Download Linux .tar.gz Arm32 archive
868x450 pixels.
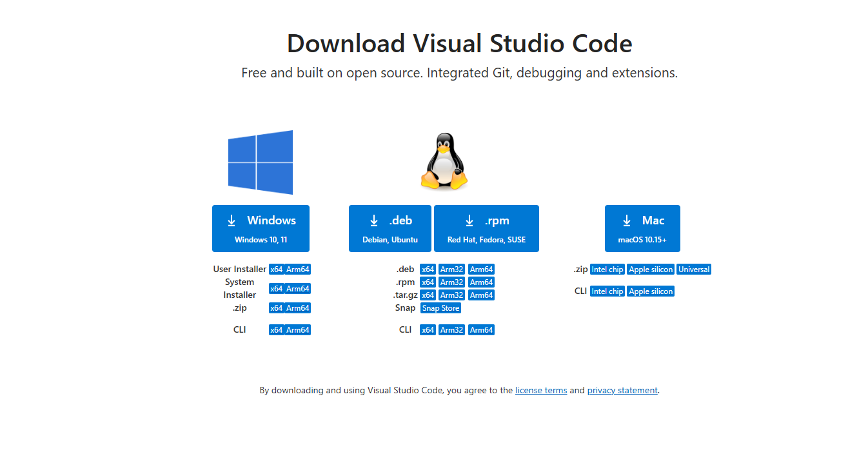(451, 295)
